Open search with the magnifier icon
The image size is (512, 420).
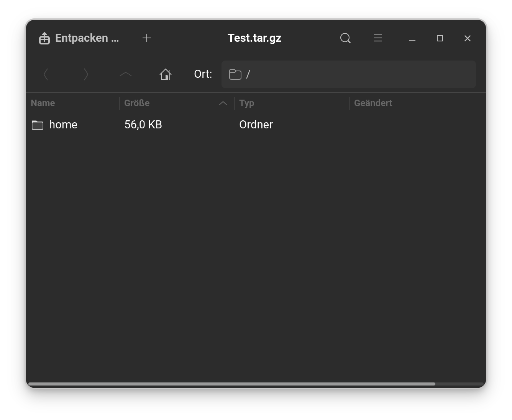tap(345, 38)
